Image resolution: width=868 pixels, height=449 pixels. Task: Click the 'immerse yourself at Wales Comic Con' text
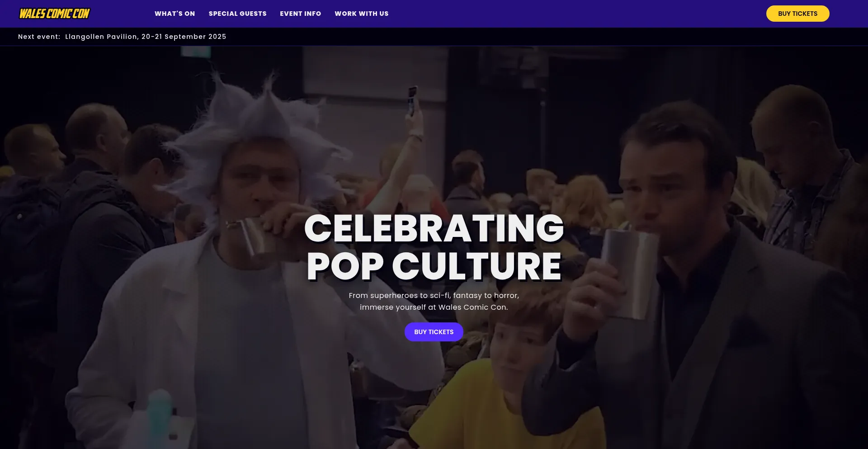tap(434, 307)
